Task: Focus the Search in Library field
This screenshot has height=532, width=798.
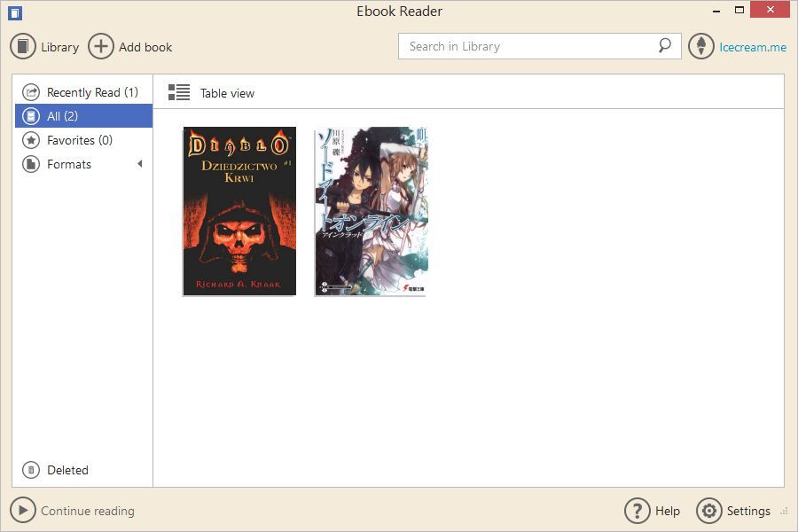Action: point(539,46)
